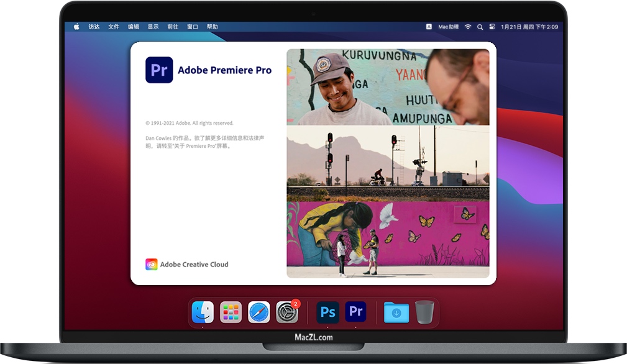The image size is (627, 364).
Task: Click the Pr logo on the splash screen
Action: tap(159, 70)
